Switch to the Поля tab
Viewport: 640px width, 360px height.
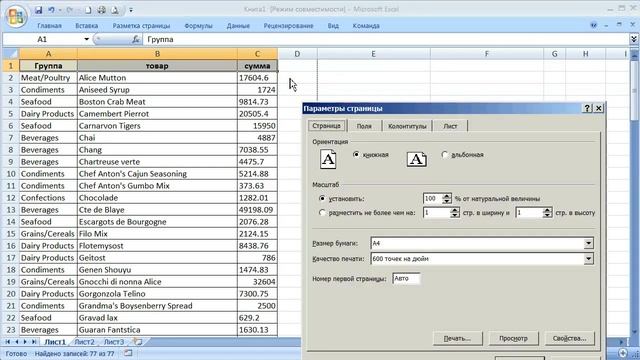(x=364, y=126)
